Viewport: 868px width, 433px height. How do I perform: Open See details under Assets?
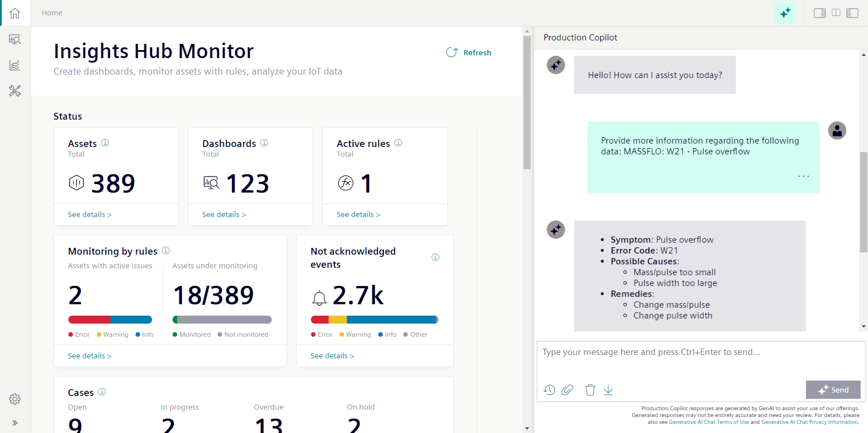pyautogui.click(x=90, y=215)
